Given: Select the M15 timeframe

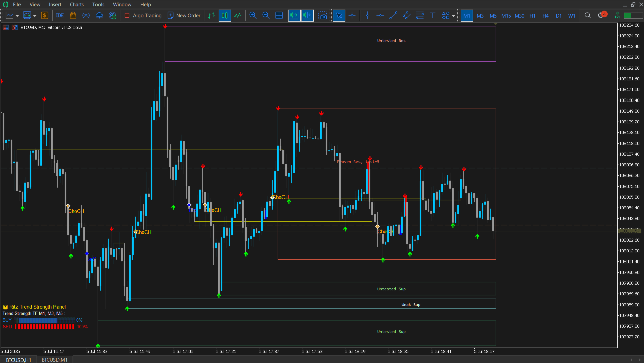Looking at the screenshot, I should pos(506,16).
